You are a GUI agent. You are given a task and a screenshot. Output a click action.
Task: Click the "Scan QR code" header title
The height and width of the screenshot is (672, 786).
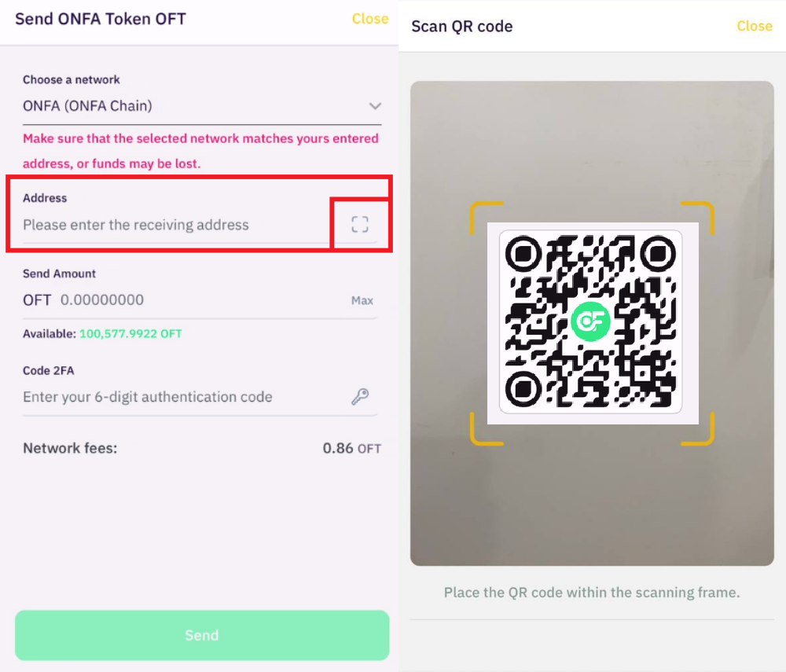(462, 26)
